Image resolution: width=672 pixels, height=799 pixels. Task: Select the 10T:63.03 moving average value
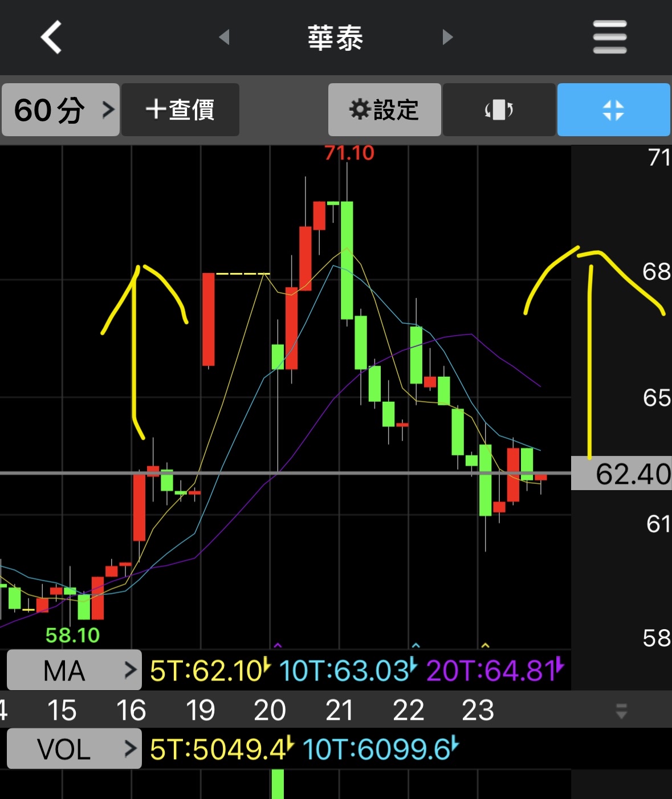point(348,670)
